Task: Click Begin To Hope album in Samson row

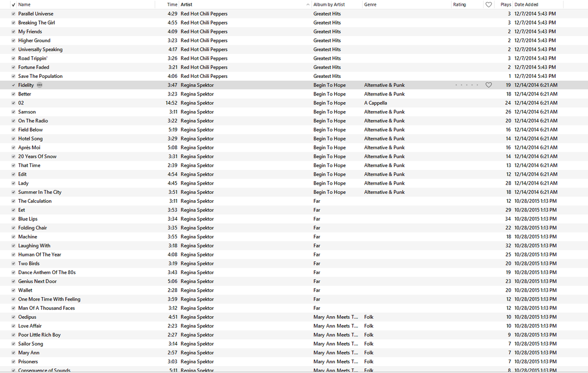Action: pyautogui.click(x=329, y=112)
